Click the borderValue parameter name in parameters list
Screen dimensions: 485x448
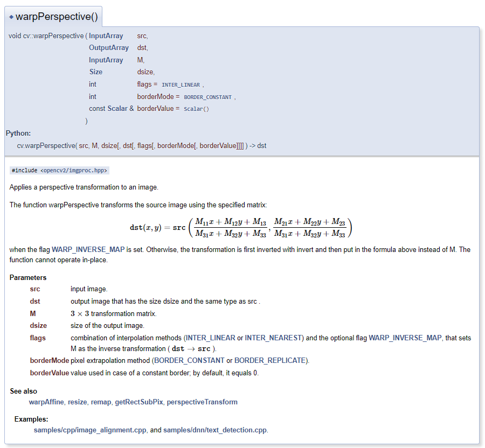coord(50,373)
